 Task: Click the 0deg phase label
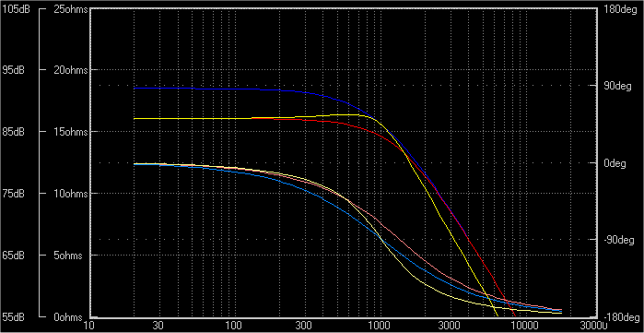(615, 163)
